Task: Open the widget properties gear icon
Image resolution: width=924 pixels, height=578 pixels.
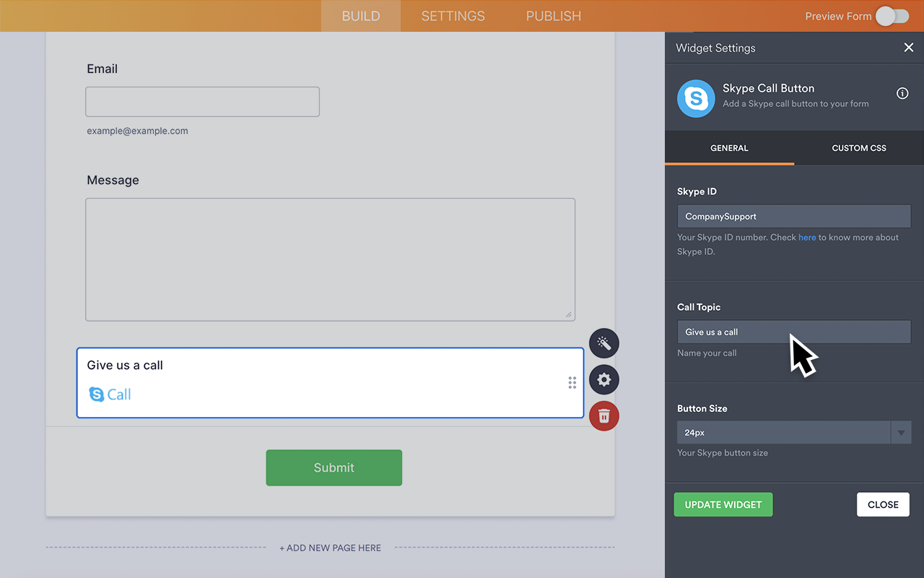Action: click(x=603, y=379)
